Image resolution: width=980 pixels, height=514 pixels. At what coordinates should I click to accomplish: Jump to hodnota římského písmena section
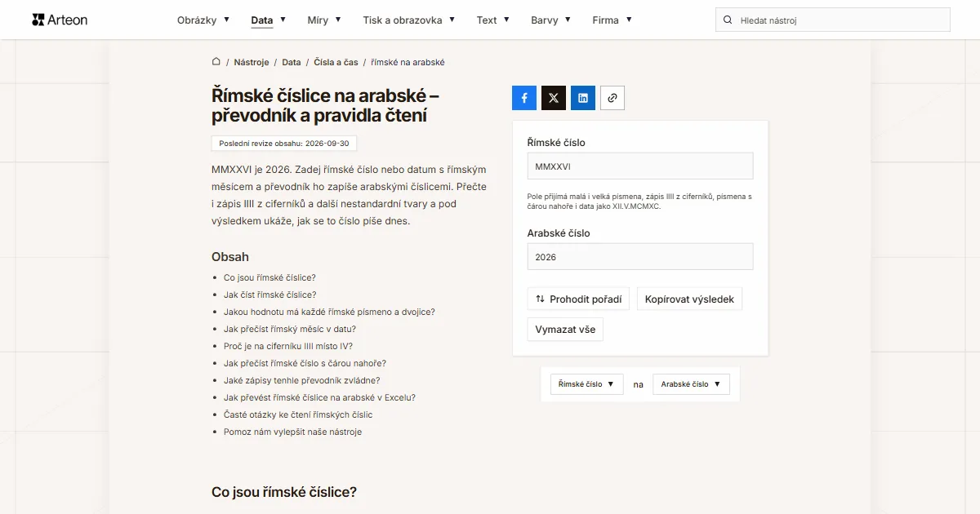329,312
